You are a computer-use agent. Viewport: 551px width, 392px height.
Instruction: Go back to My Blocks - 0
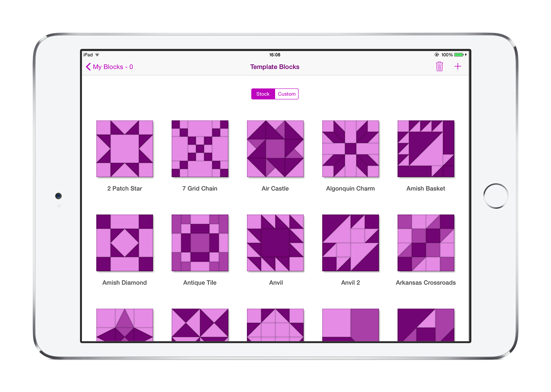pos(109,67)
